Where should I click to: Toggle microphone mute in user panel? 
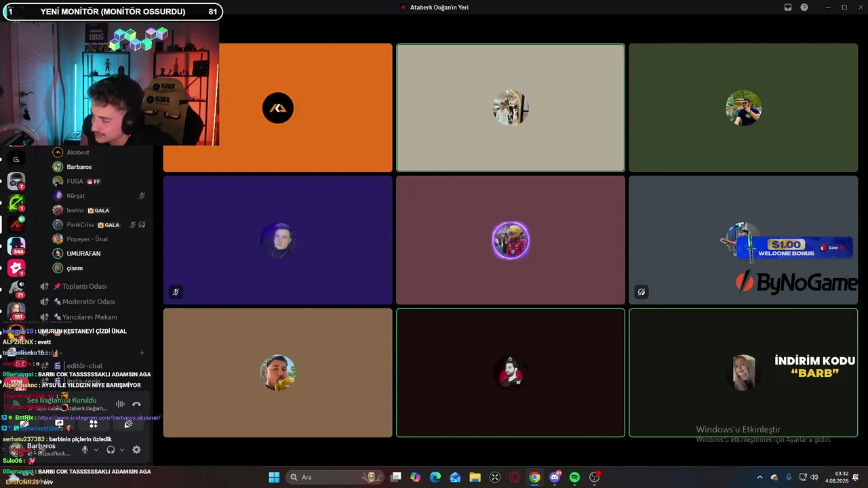(85, 449)
